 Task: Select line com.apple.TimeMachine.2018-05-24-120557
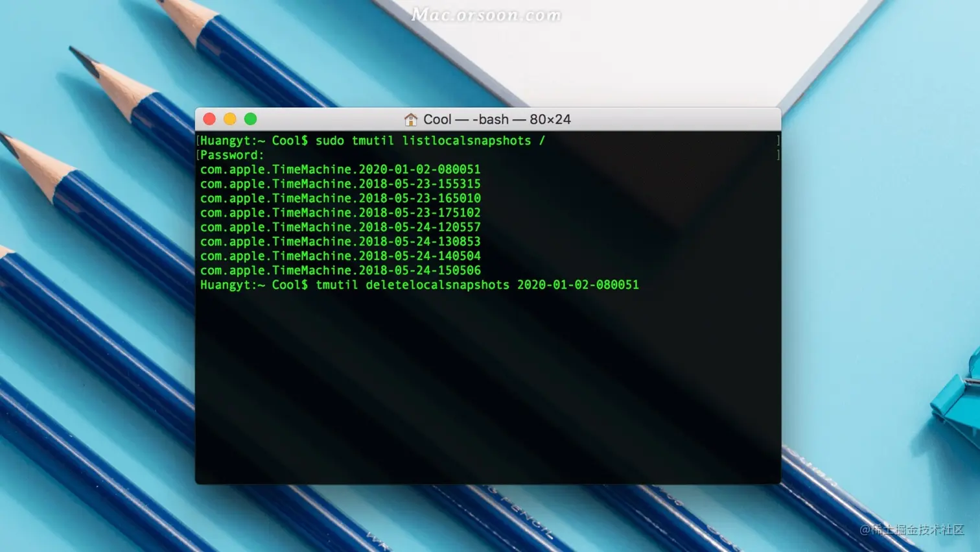coord(340,227)
